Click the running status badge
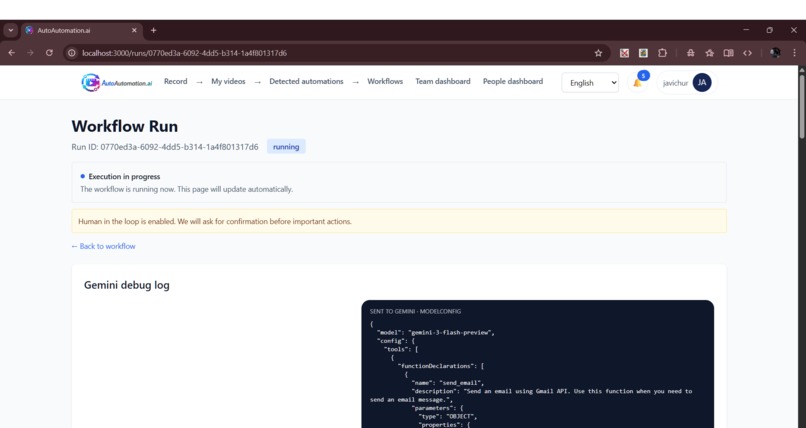The height and width of the screenshot is (428, 806). point(286,146)
